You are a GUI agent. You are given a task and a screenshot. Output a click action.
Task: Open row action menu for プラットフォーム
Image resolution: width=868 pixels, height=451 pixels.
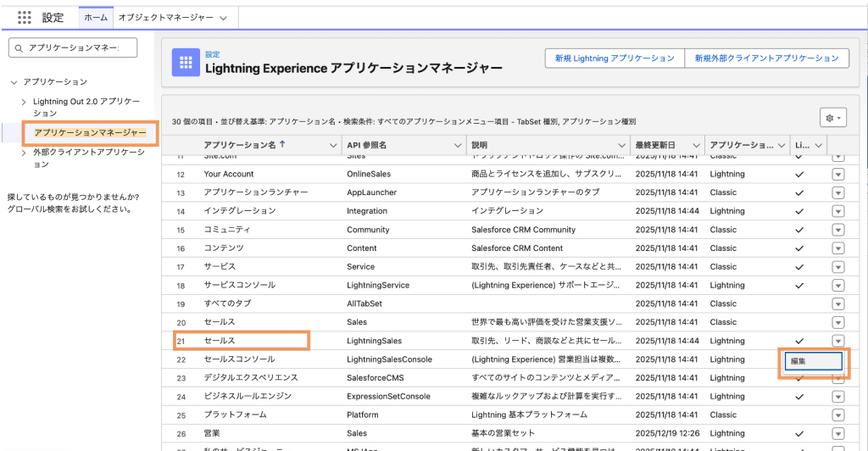838,415
